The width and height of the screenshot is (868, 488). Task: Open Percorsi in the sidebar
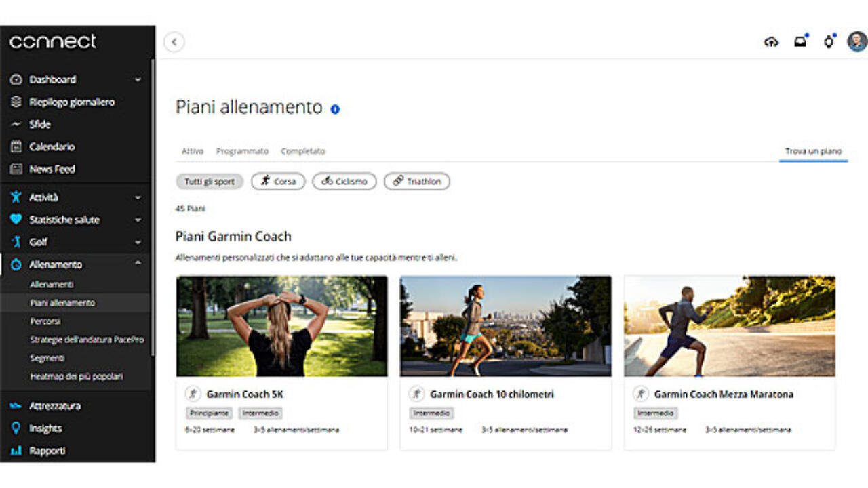click(x=45, y=321)
